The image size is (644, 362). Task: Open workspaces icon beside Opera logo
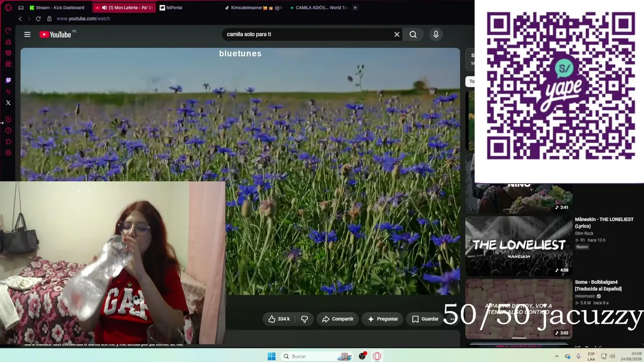(21, 8)
